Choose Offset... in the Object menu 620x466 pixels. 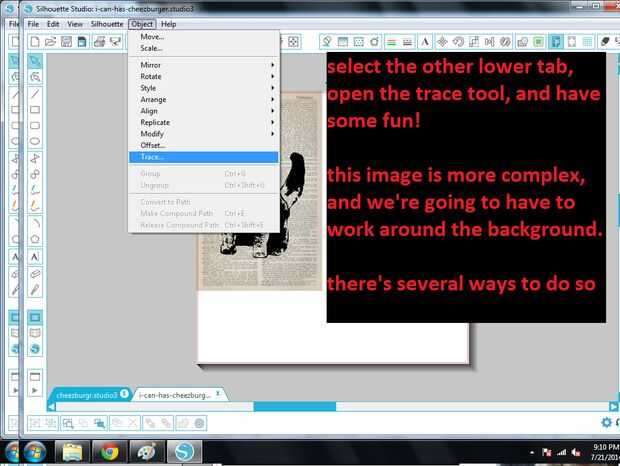(x=204, y=145)
